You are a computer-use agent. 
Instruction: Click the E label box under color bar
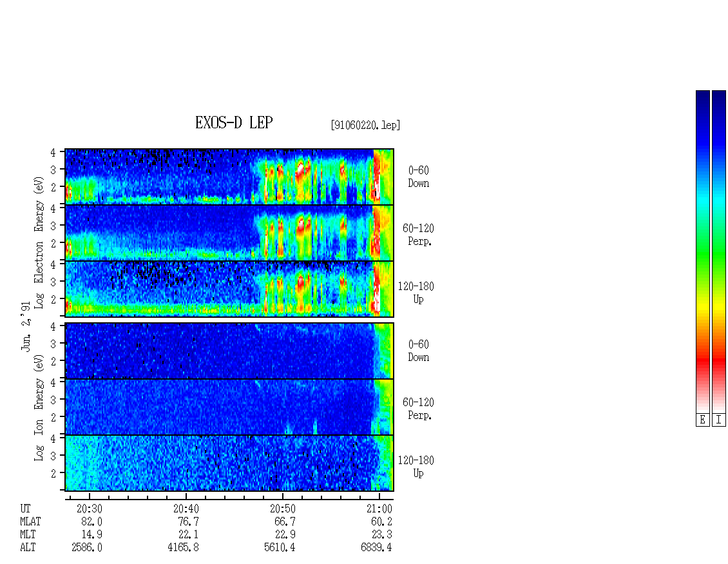click(x=702, y=420)
